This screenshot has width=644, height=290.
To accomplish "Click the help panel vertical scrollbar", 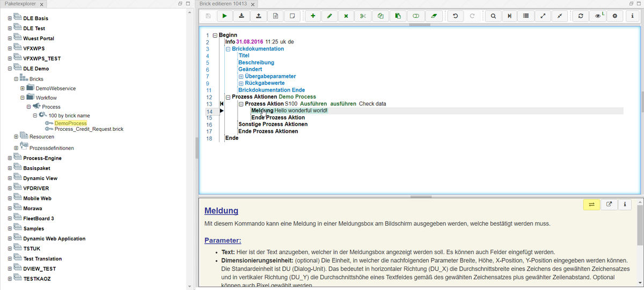I will (640, 225).
